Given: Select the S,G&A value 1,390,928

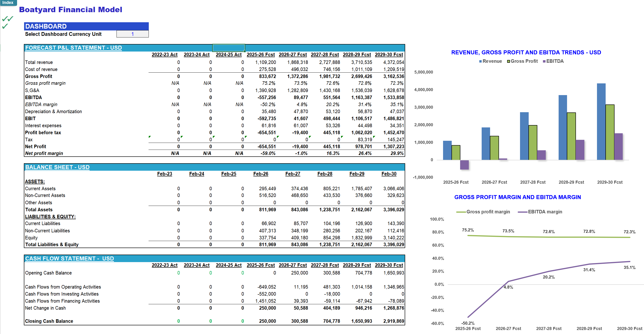Looking at the screenshot, I should [265, 90].
